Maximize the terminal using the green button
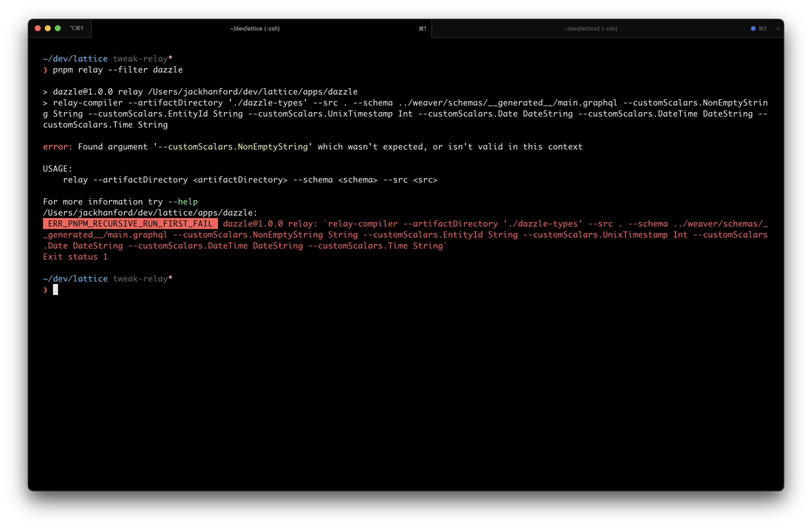812x528 pixels. (x=58, y=28)
